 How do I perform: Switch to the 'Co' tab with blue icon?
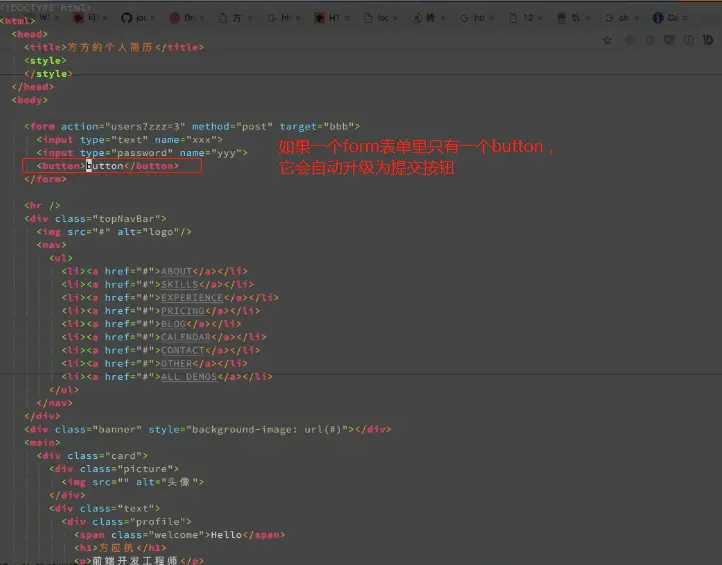pyautogui.click(x=667, y=17)
